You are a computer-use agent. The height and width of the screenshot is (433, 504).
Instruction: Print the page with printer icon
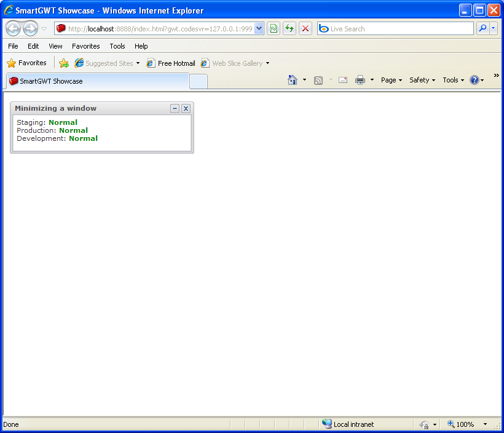pos(360,80)
